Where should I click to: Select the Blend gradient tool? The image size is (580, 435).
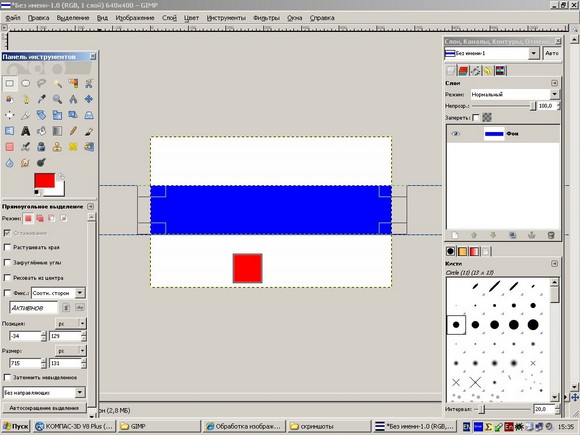(57, 131)
